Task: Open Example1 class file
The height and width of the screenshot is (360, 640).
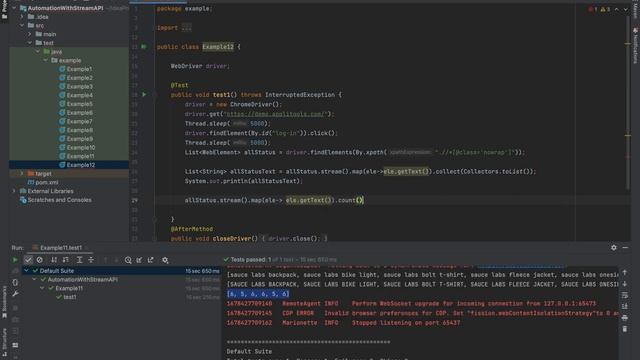Action: [x=76, y=69]
